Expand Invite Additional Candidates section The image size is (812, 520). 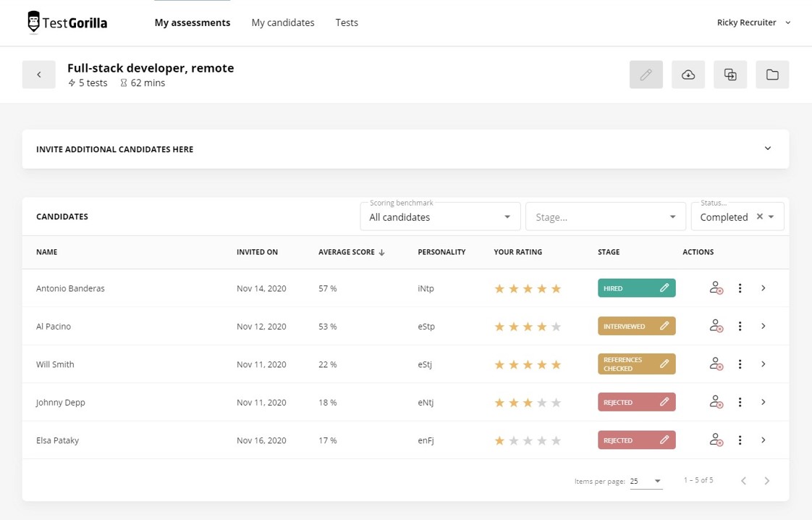coord(768,149)
